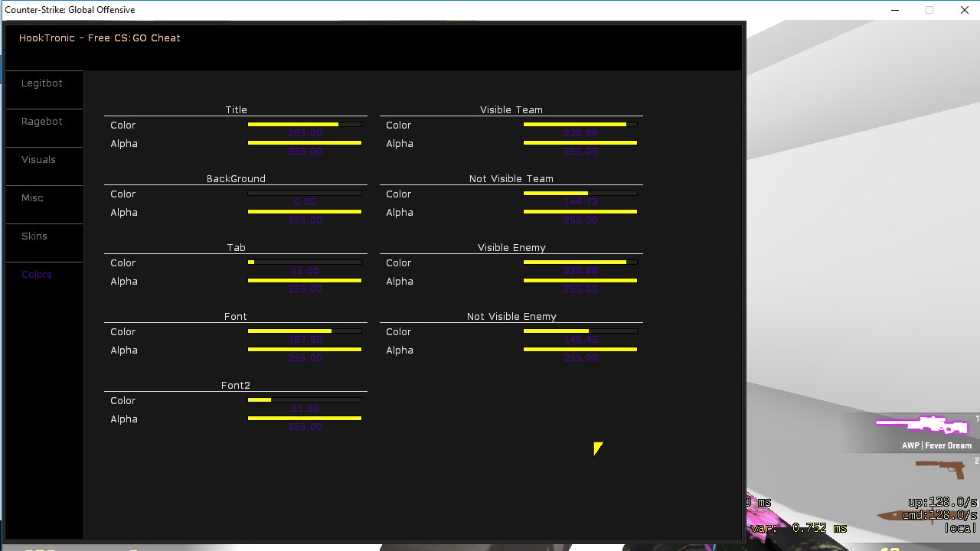Image resolution: width=980 pixels, height=551 pixels.
Task: Set the Visible Team Alpha slider
Action: (x=580, y=142)
